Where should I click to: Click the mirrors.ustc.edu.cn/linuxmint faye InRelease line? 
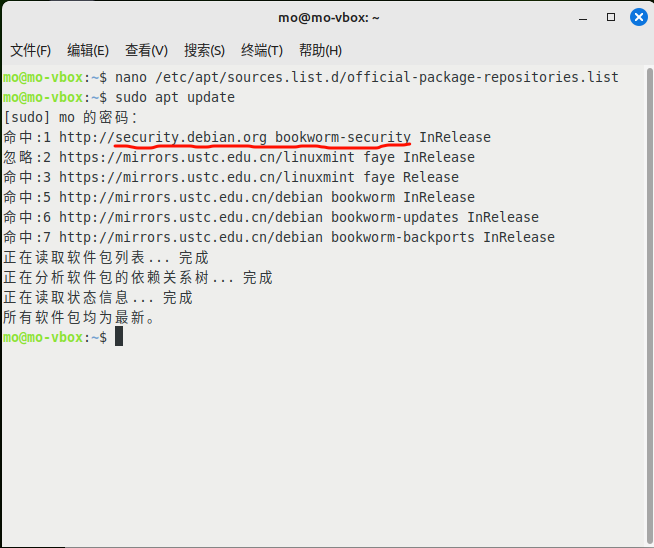coord(239,157)
